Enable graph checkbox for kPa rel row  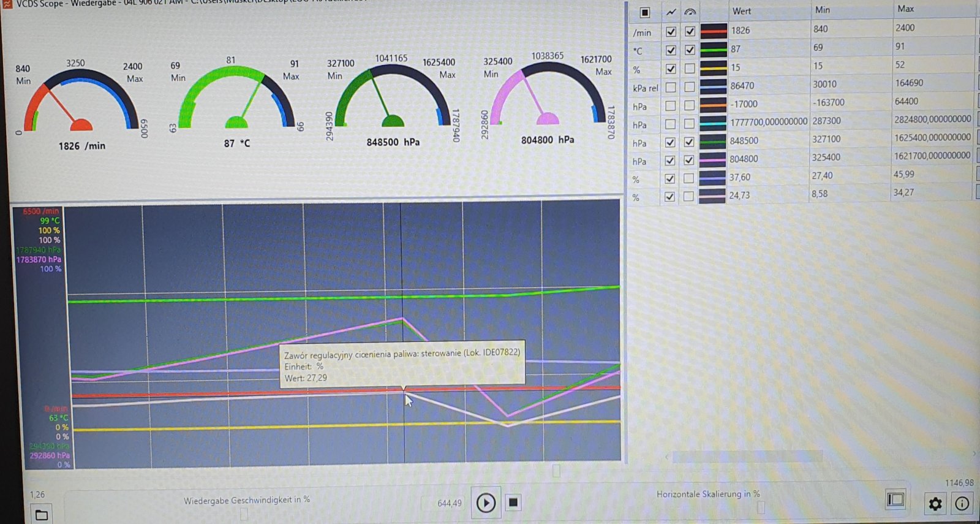coord(671,87)
